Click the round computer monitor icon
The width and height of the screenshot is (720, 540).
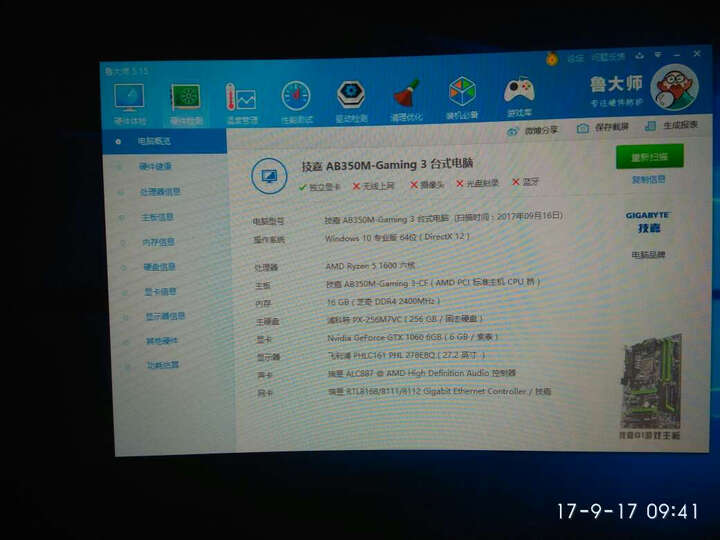[269, 176]
